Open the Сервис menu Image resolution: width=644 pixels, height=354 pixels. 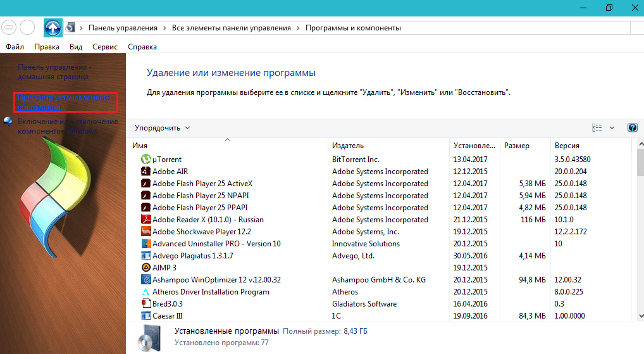click(x=105, y=47)
